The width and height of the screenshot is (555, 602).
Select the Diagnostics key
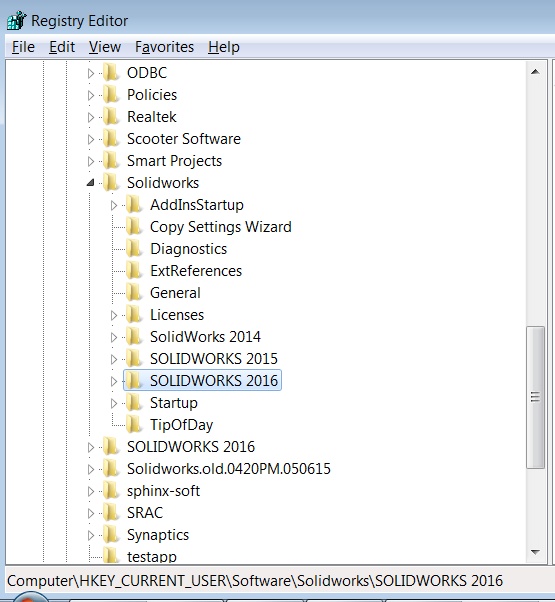tap(188, 249)
